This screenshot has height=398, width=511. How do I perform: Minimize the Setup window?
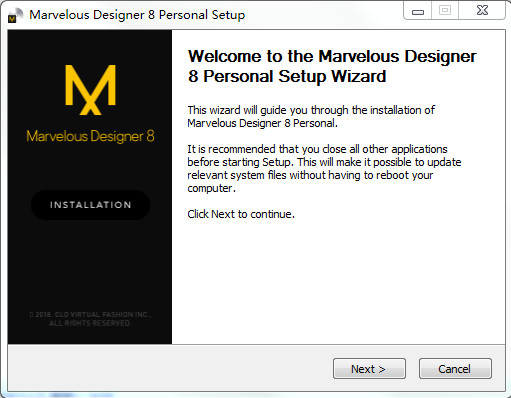[418, 11]
